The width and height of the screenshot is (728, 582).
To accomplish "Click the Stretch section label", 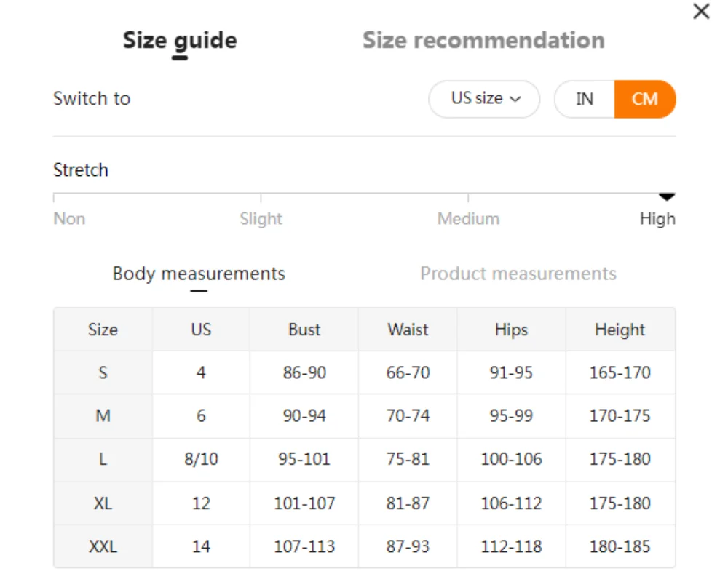I will 81,170.
